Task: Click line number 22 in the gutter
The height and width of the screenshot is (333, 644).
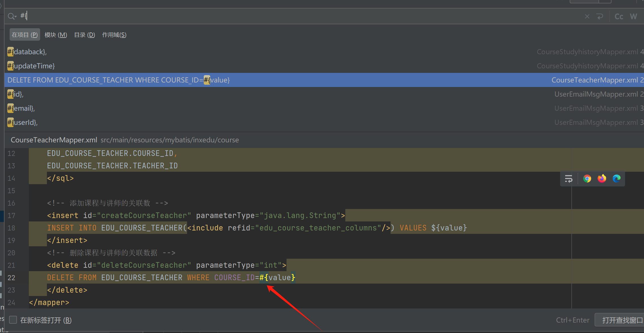Action: point(11,278)
